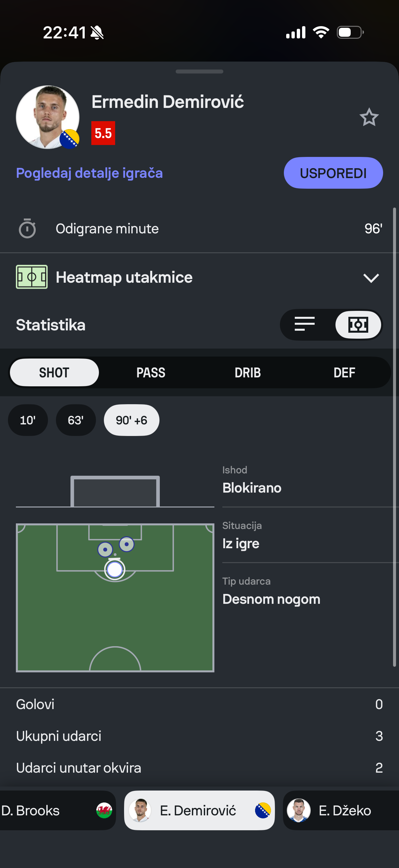399x868 pixels.
Task: Choose the 90' +6 shot chip
Action: coord(131,420)
